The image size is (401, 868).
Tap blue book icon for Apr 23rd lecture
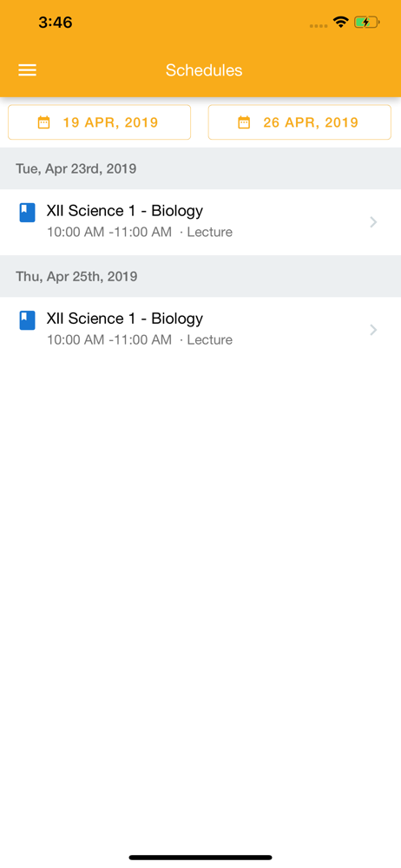[x=27, y=213]
